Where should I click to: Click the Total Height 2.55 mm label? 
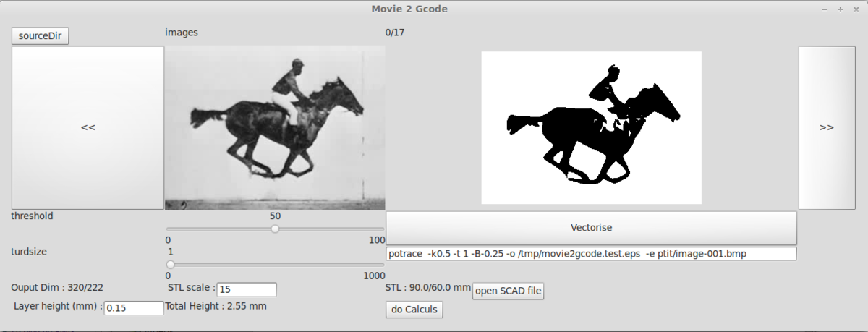[x=216, y=306]
